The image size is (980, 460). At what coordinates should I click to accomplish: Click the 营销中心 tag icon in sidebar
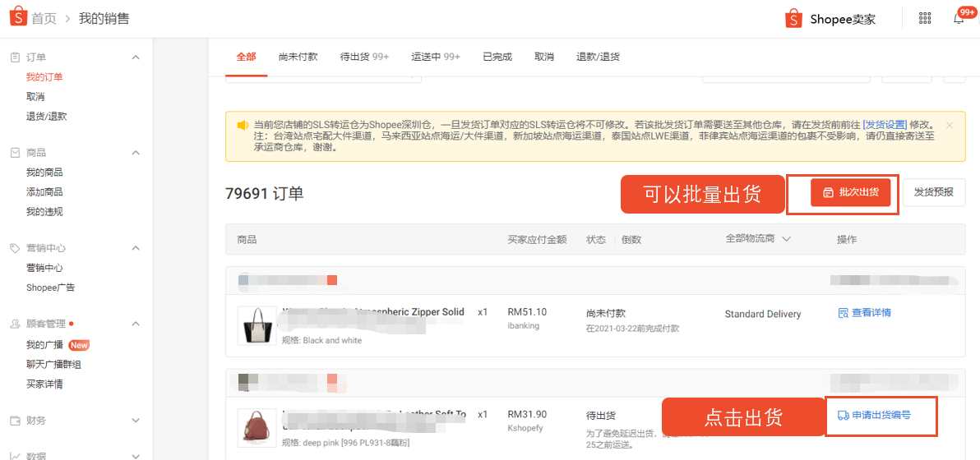tap(16, 248)
